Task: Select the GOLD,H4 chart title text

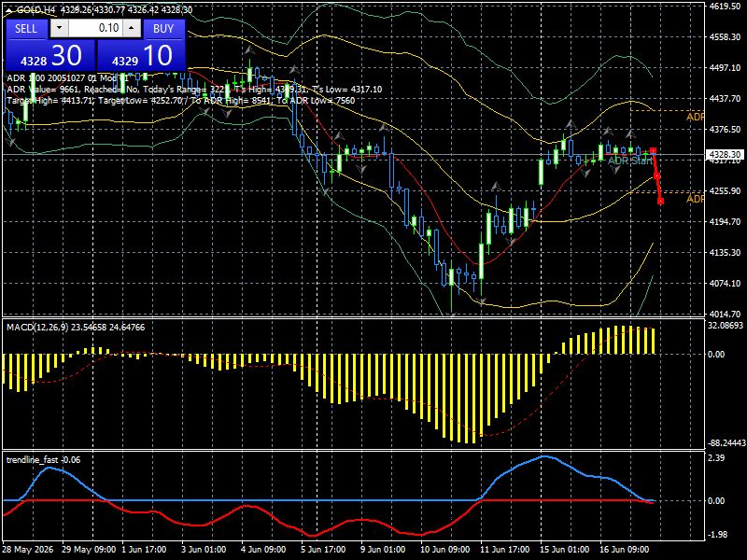Action: 35,10
